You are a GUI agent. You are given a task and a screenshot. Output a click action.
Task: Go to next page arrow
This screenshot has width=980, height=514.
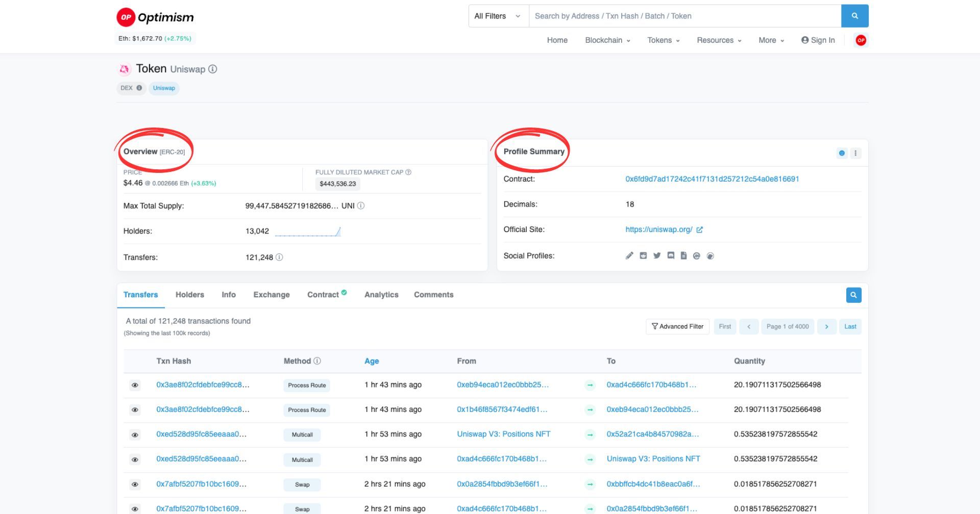826,327
